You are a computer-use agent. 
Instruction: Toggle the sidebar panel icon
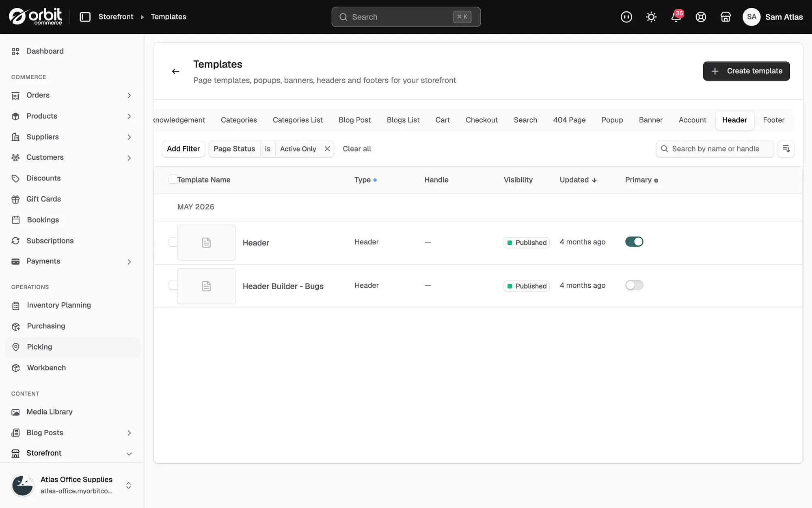(x=85, y=17)
